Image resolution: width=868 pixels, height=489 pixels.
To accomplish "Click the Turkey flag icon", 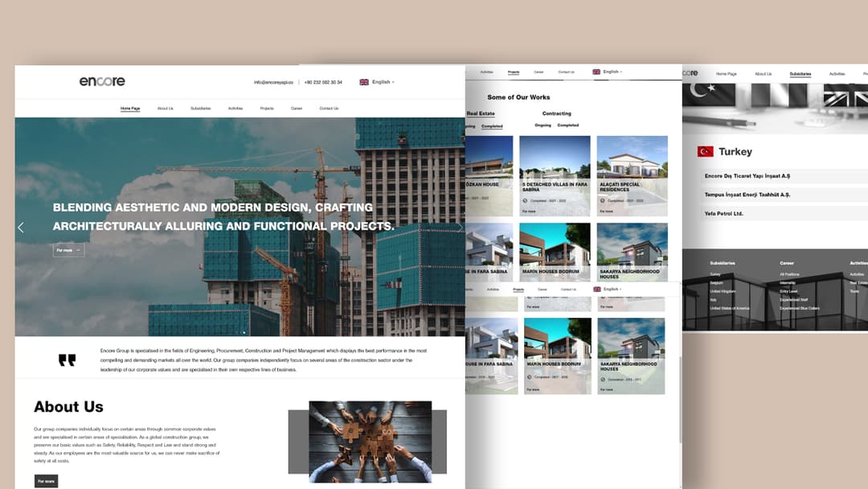I will coord(706,151).
